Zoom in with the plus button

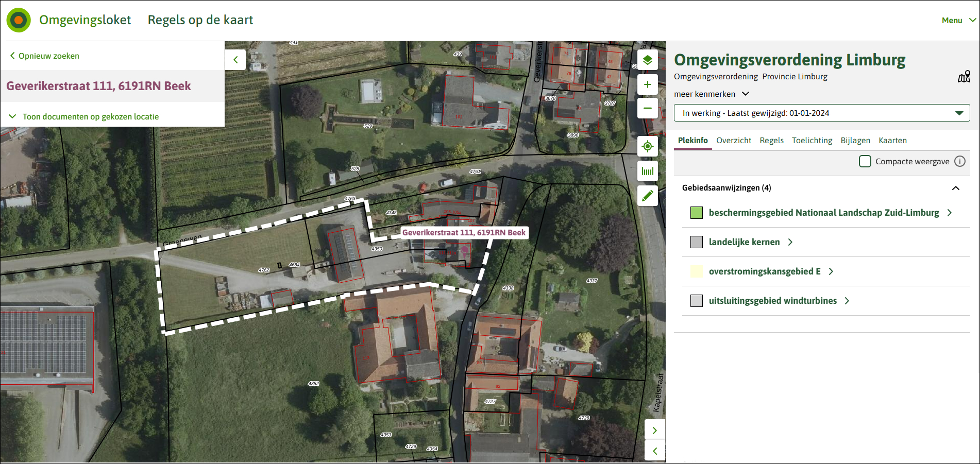click(x=648, y=84)
